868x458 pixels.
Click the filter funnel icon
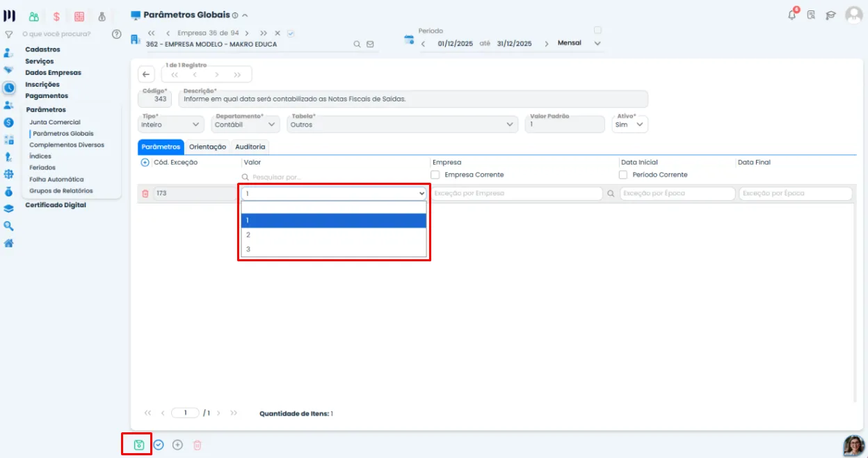tap(9, 34)
